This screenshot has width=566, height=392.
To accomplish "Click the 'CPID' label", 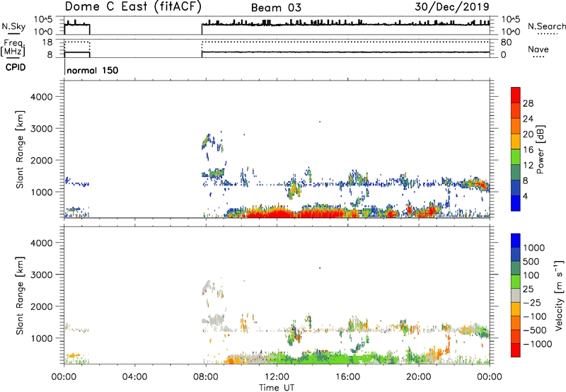I will [16, 67].
